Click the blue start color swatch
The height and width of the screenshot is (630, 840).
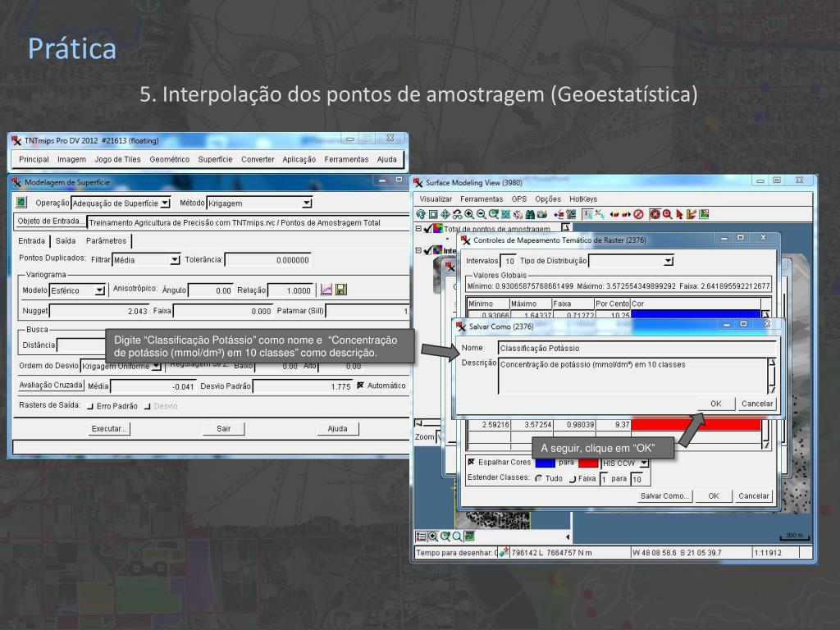coord(545,463)
